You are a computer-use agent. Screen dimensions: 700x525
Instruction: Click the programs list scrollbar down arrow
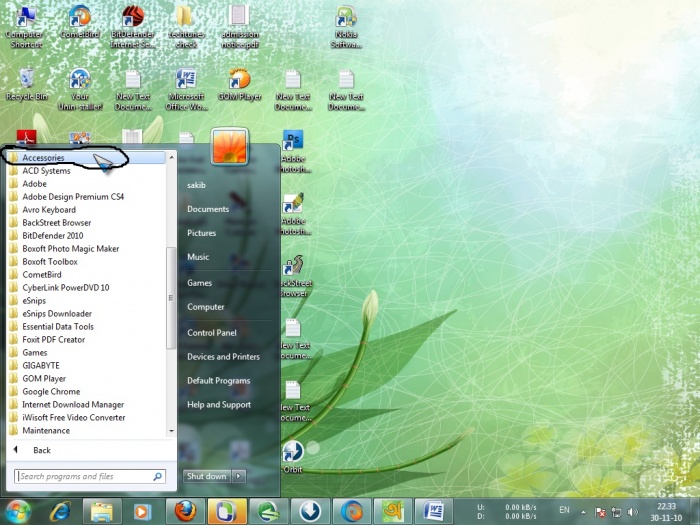(171, 431)
